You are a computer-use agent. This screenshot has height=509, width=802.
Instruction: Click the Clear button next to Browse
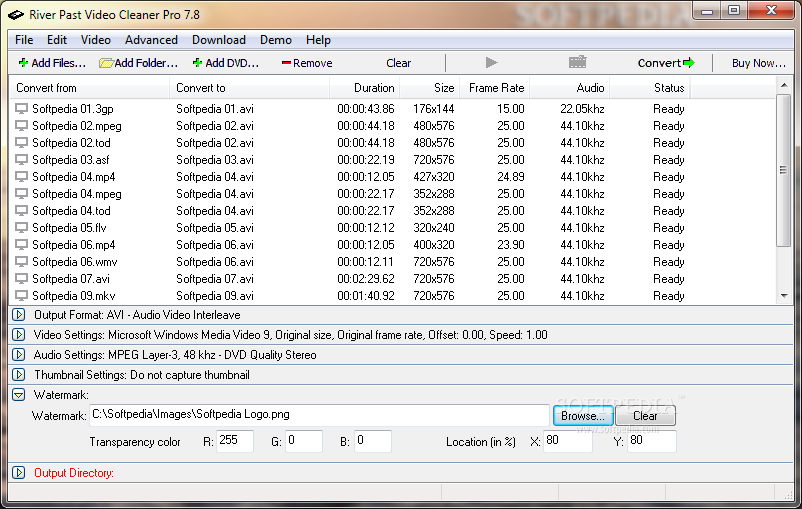[x=645, y=415]
